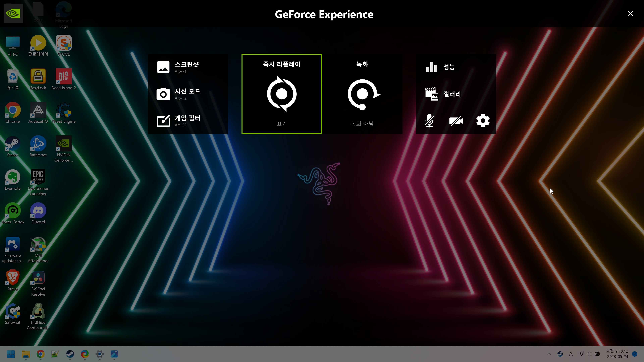Expand hidden system tray icons chevron

pos(549,354)
